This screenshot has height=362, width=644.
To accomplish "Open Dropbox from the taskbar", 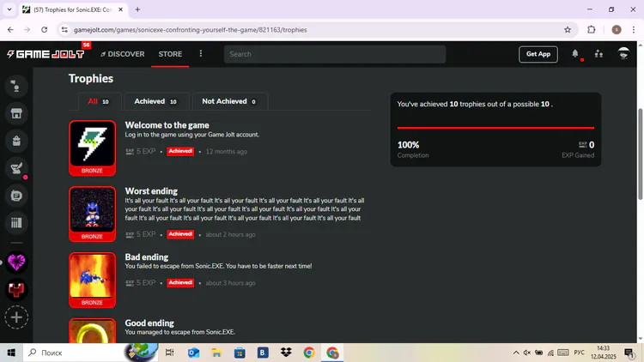I will click(x=286, y=353).
